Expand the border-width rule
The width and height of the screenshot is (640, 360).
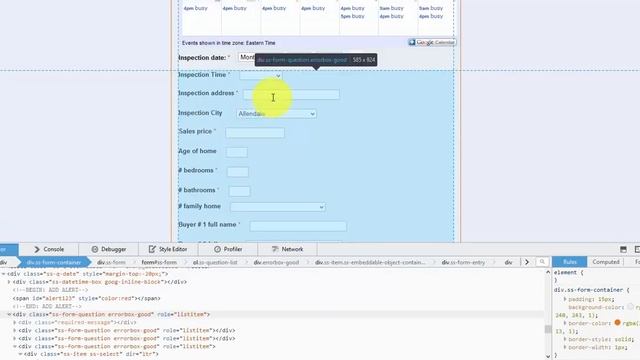point(565,347)
